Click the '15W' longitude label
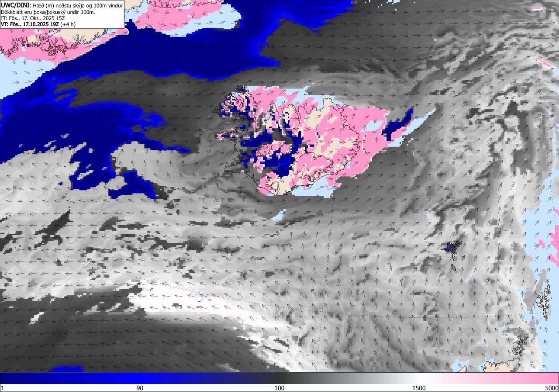The image size is (559, 392). tap(354, 2)
